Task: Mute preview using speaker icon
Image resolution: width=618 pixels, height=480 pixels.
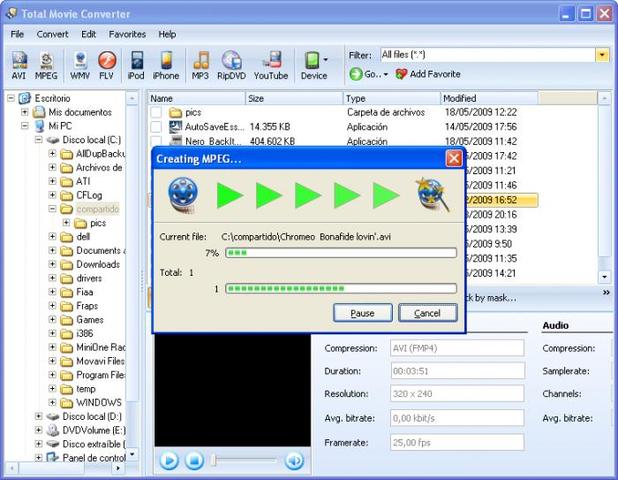Action: point(294,460)
